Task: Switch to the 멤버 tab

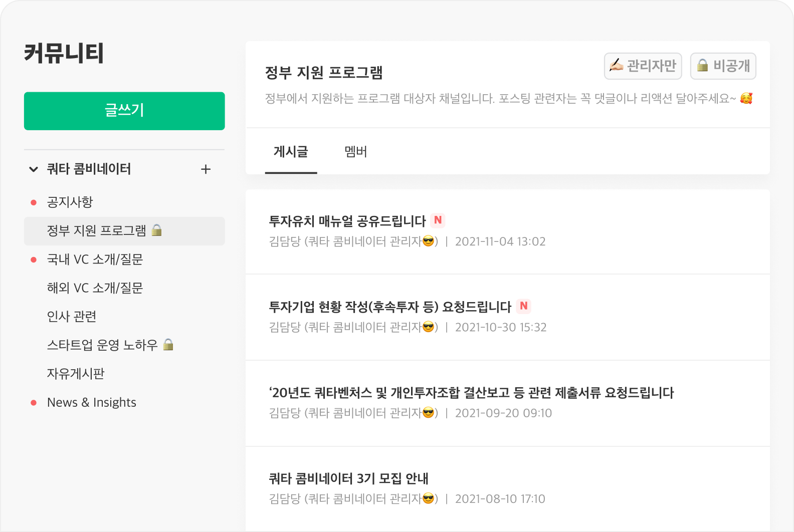Action: click(x=356, y=152)
